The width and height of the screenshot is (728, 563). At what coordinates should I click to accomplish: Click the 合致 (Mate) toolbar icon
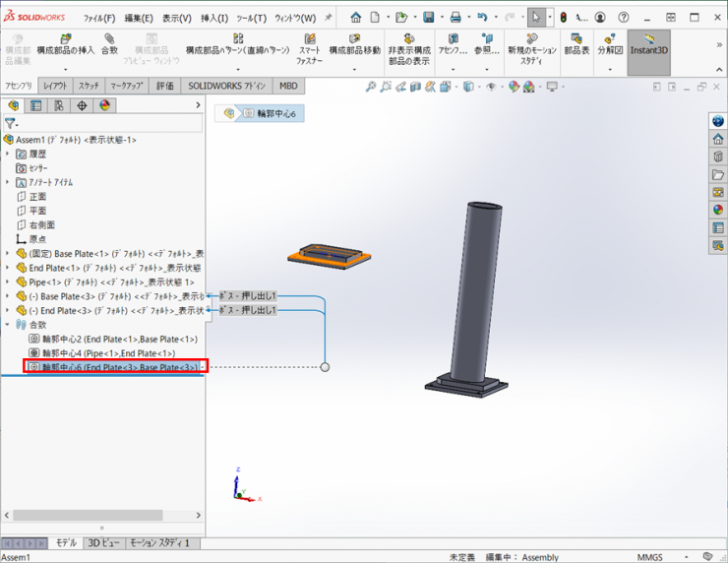click(109, 42)
